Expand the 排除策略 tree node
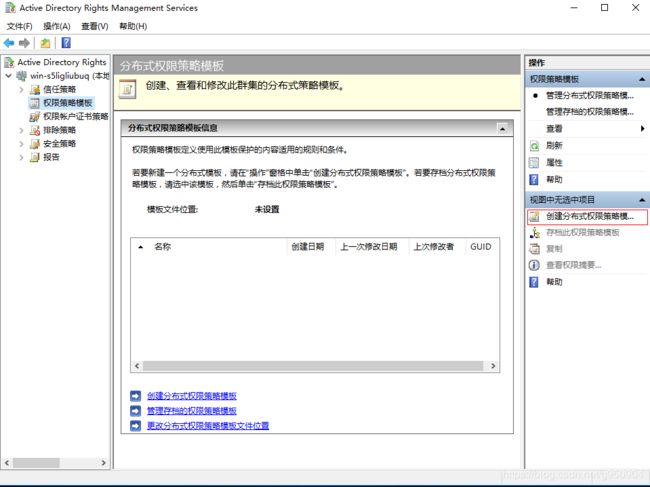Image resolution: width=650 pixels, height=487 pixels. tap(21, 130)
